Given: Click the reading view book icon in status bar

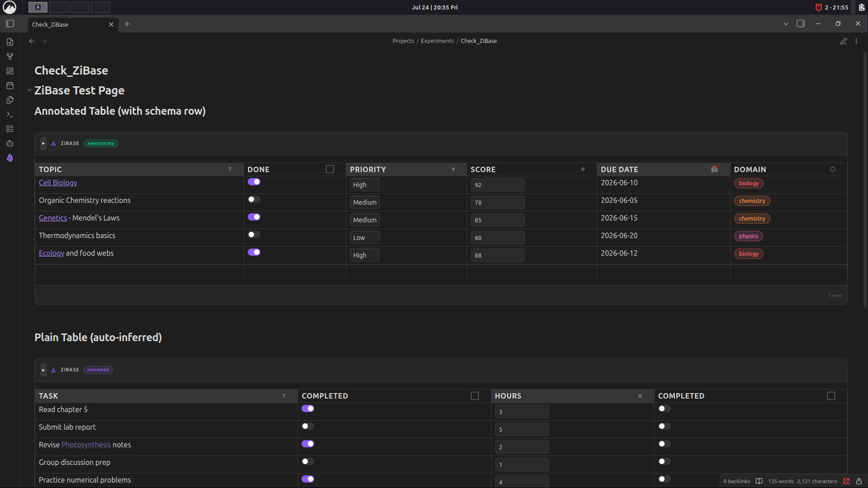Looking at the screenshot, I should click(759, 481).
